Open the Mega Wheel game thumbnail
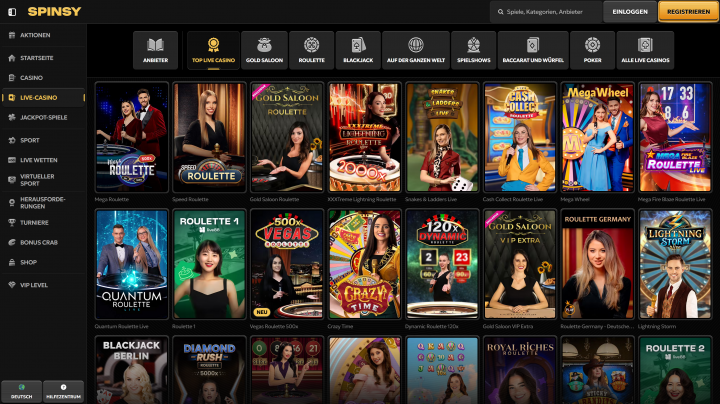Image resolution: width=720 pixels, height=404 pixels. pos(597,137)
